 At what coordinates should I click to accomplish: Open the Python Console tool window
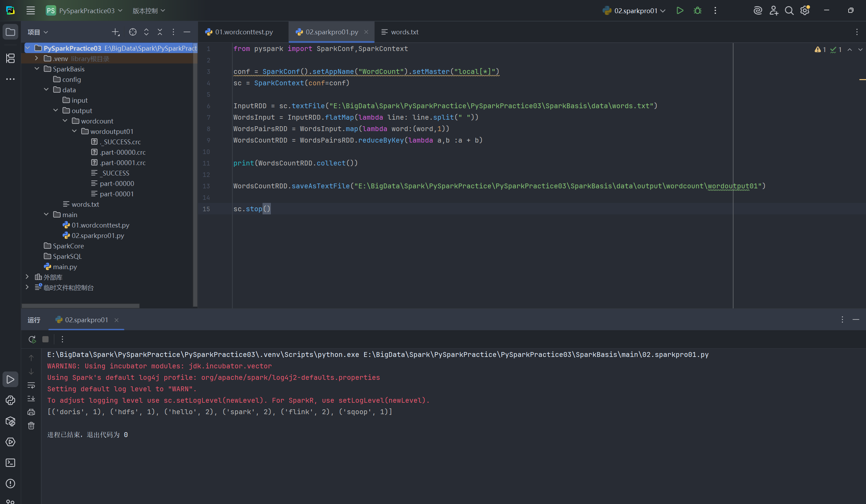click(10, 400)
